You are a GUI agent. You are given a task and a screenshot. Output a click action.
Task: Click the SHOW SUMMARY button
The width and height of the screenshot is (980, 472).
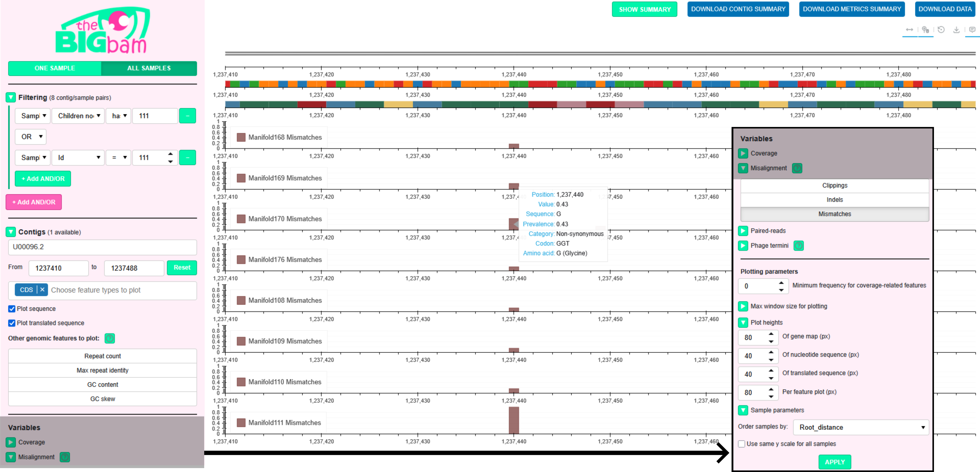pyautogui.click(x=644, y=10)
